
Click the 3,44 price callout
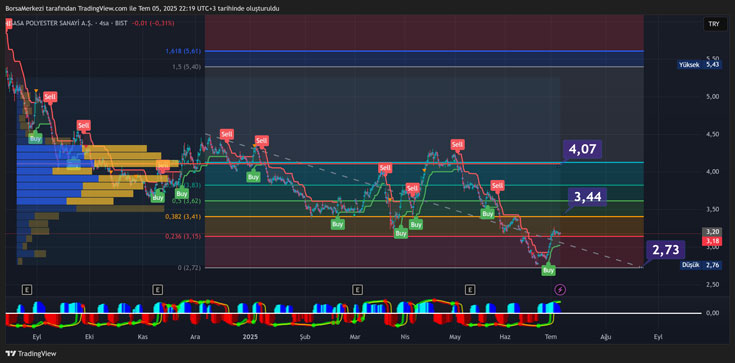tap(587, 197)
